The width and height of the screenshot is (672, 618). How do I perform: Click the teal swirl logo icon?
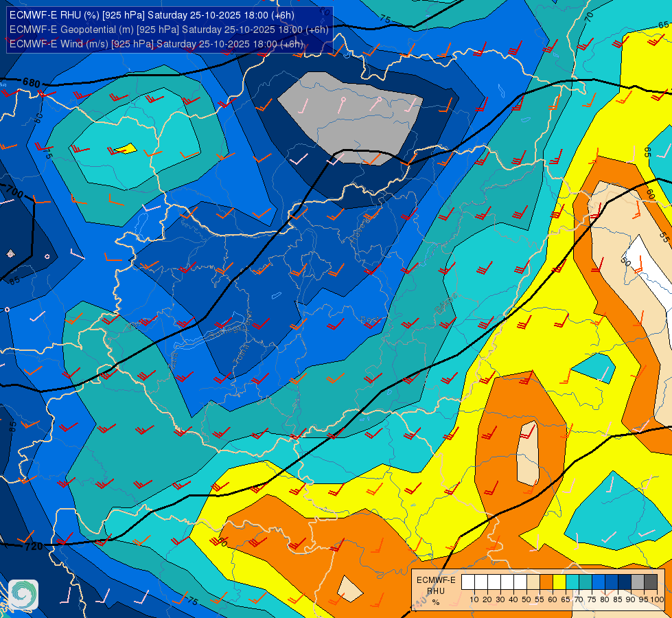pos(23,595)
